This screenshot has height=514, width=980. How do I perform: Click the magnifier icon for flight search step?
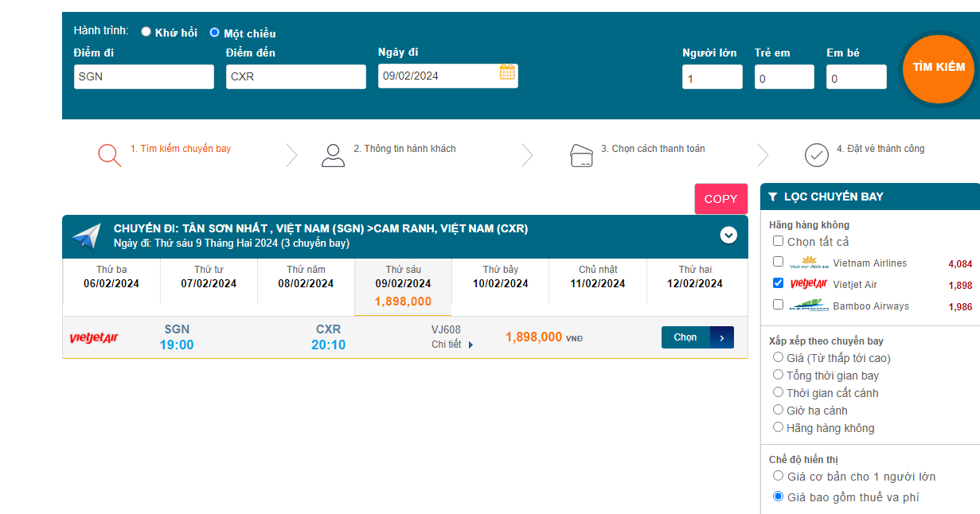[x=109, y=154]
